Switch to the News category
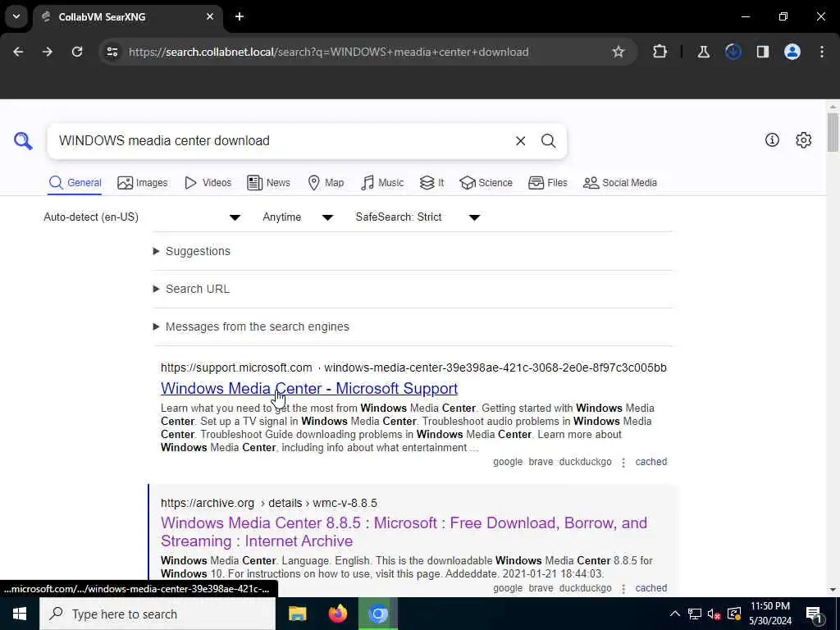840x630 pixels. [268, 183]
